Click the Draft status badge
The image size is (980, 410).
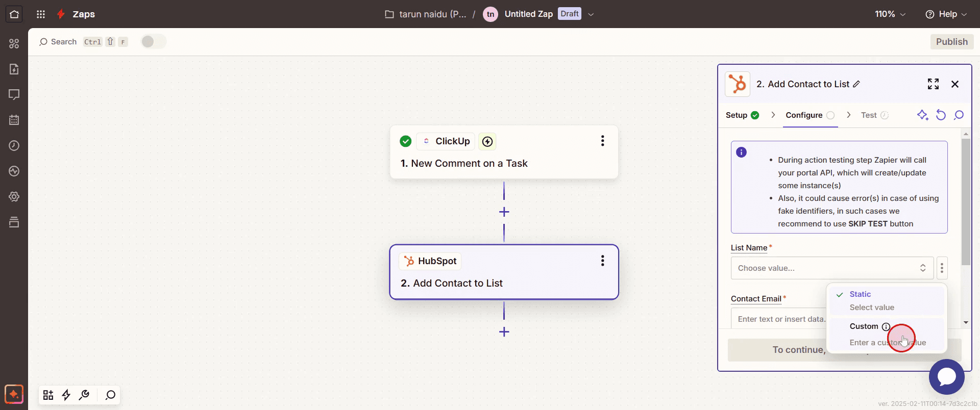pyautogui.click(x=570, y=14)
